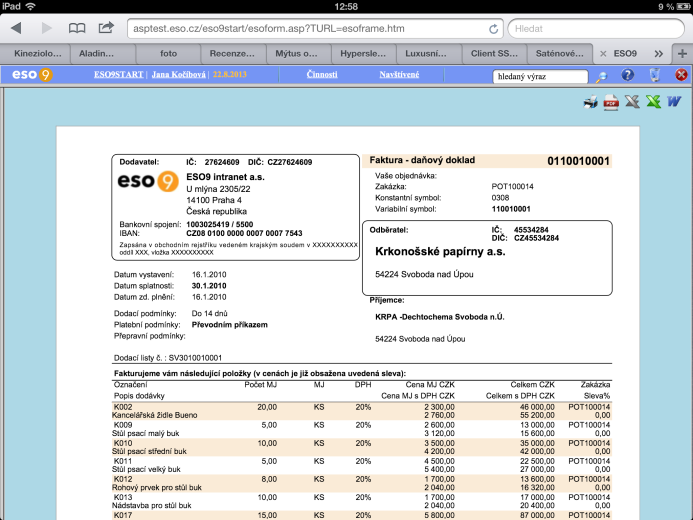693x520 pixels.
Task: Click bank account 1003025419 / 5500
Action: coord(220,224)
